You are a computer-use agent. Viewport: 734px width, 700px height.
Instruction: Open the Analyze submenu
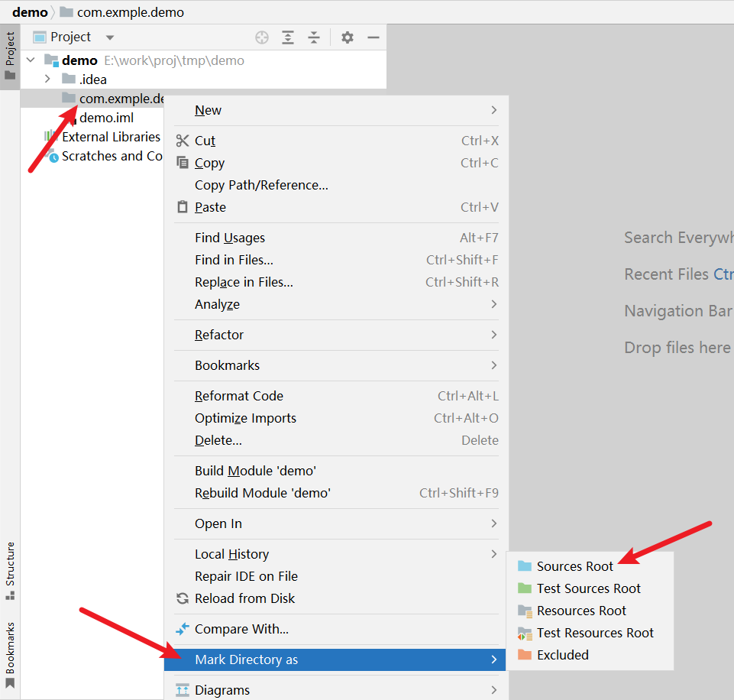[336, 304]
